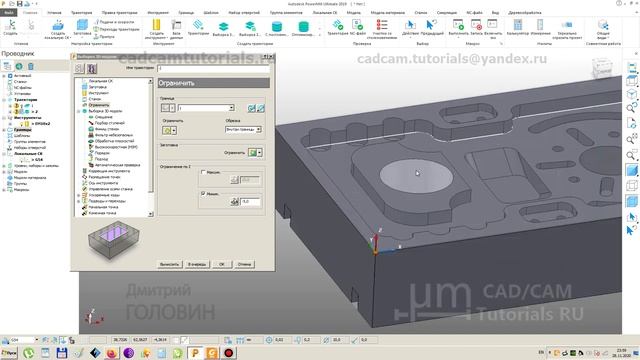Click Создать инструмент yellow tool icon
The image size is (640, 360).
coord(156,25)
